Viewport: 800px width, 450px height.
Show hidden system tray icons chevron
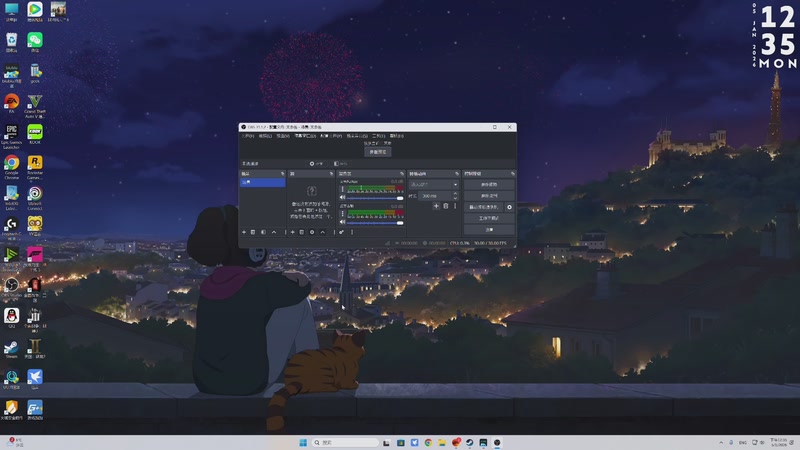(x=721, y=442)
